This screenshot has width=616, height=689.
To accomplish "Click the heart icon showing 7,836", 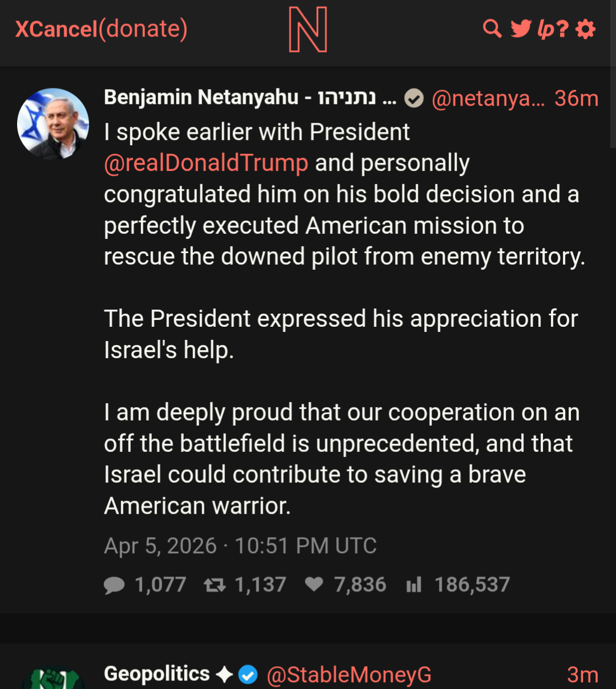I will click(314, 584).
